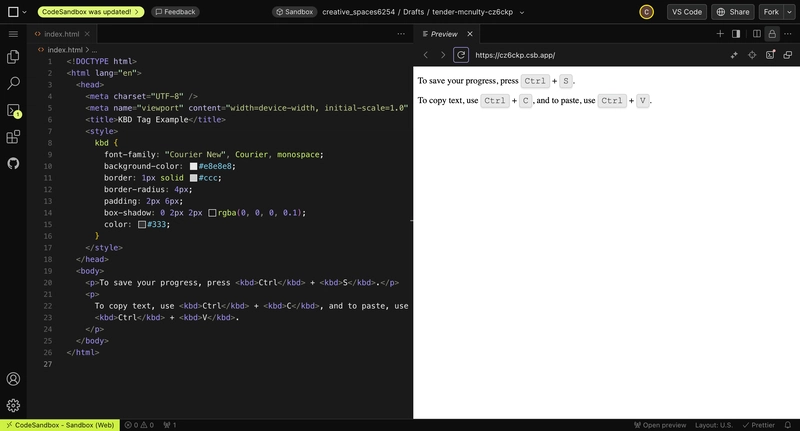Click the ports indicator in status bar

tap(170, 425)
